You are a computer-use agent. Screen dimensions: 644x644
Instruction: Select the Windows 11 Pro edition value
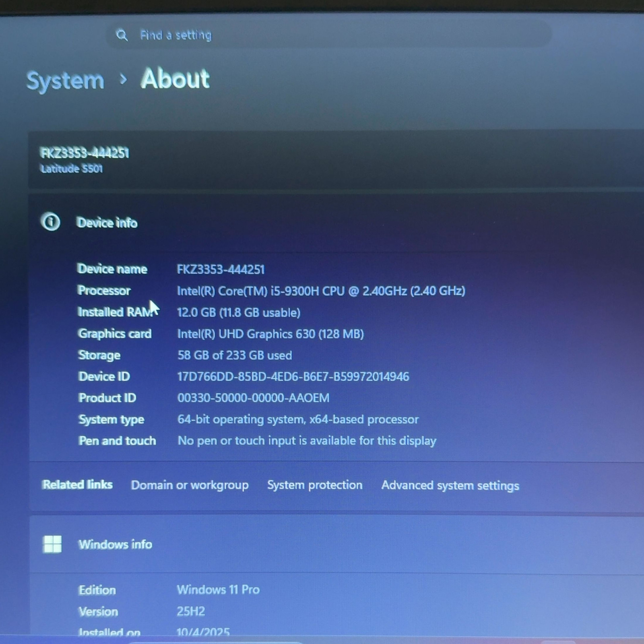coord(218,590)
